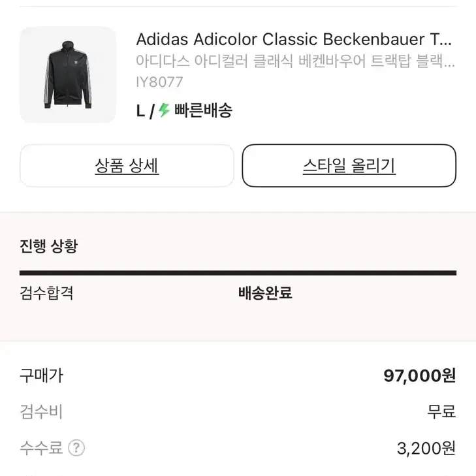This screenshot has width=476, height=476.
Task: Tap the 구매가 purchase price label
Action: point(41,376)
